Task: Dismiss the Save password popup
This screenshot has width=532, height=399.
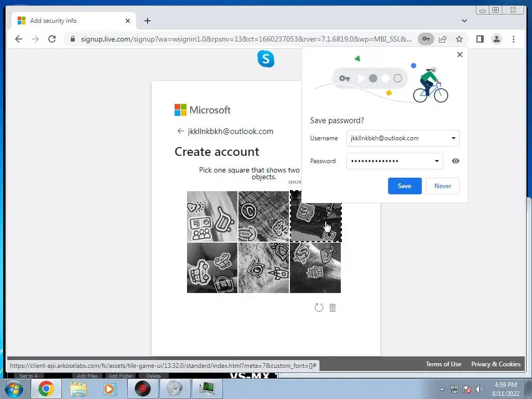Action: tap(459, 55)
